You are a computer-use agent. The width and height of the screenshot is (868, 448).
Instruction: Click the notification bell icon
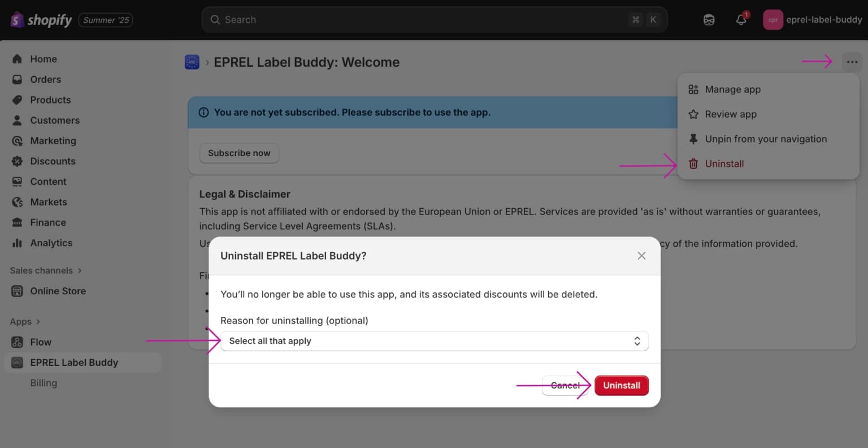click(x=741, y=20)
